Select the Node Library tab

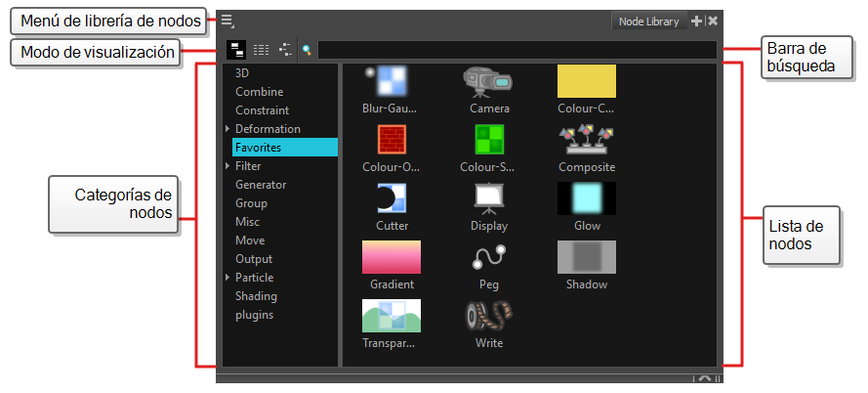click(648, 22)
